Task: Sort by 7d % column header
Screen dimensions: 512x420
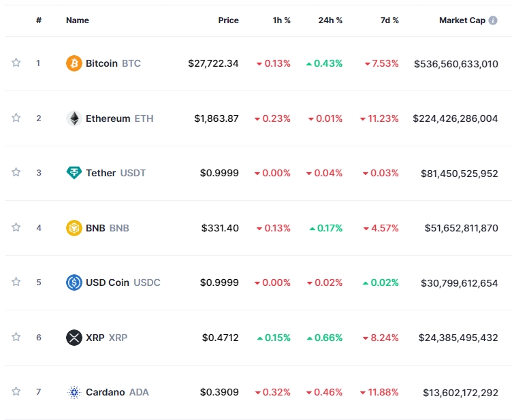Action: (x=389, y=20)
